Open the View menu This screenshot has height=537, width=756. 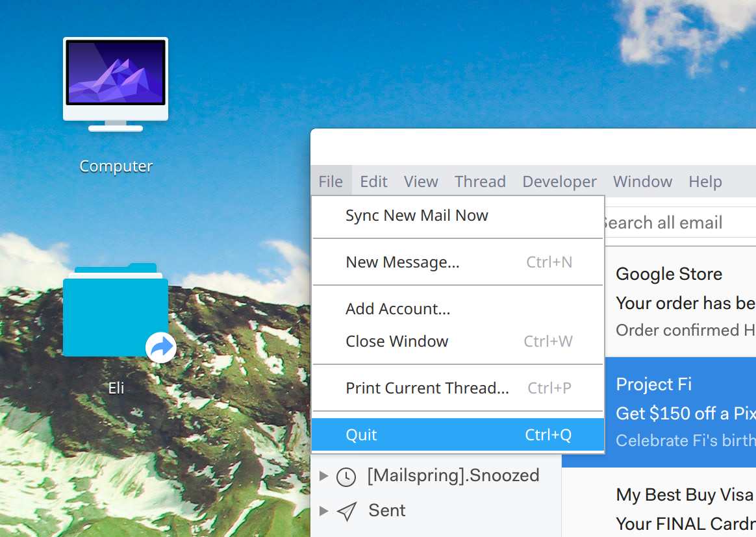[421, 182]
